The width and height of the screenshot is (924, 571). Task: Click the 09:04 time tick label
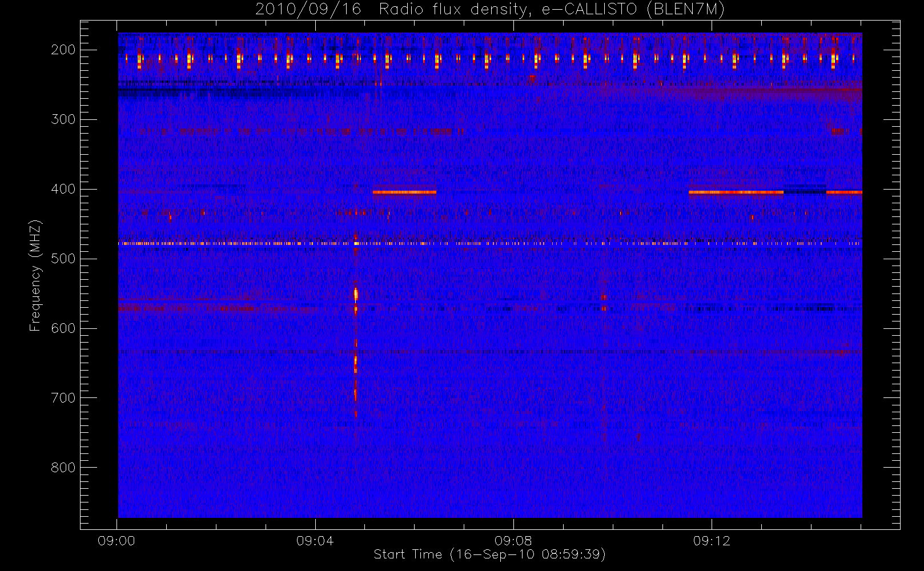coord(315,541)
